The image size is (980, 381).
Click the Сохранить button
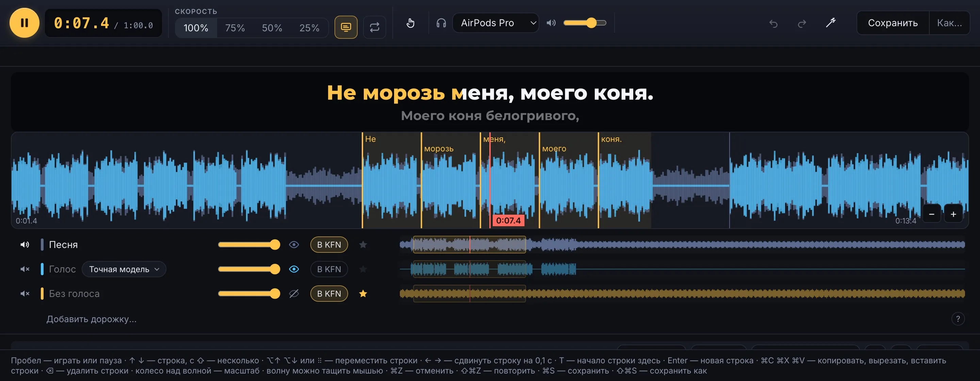click(893, 23)
